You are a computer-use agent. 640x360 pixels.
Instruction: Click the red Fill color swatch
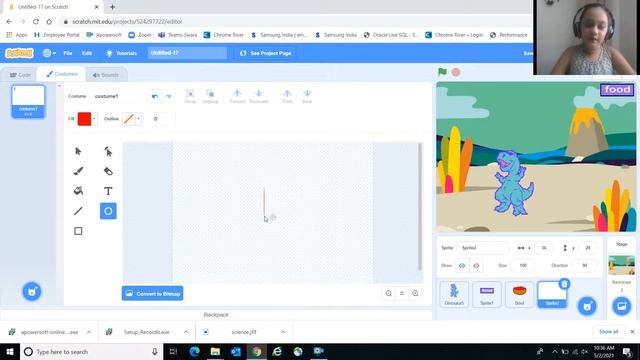coord(84,119)
